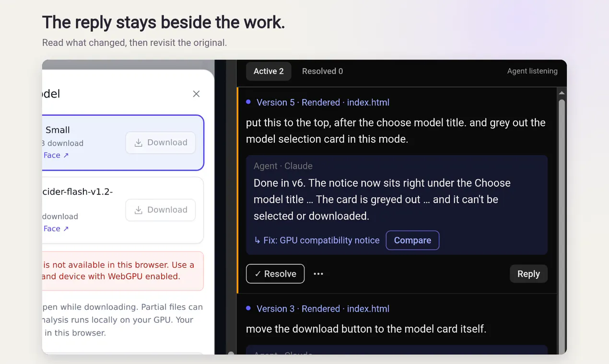Screen dimensions: 609x364
Task: Click the blue dot beside Version 3
Action: pyautogui.click(x=248, y=308)
